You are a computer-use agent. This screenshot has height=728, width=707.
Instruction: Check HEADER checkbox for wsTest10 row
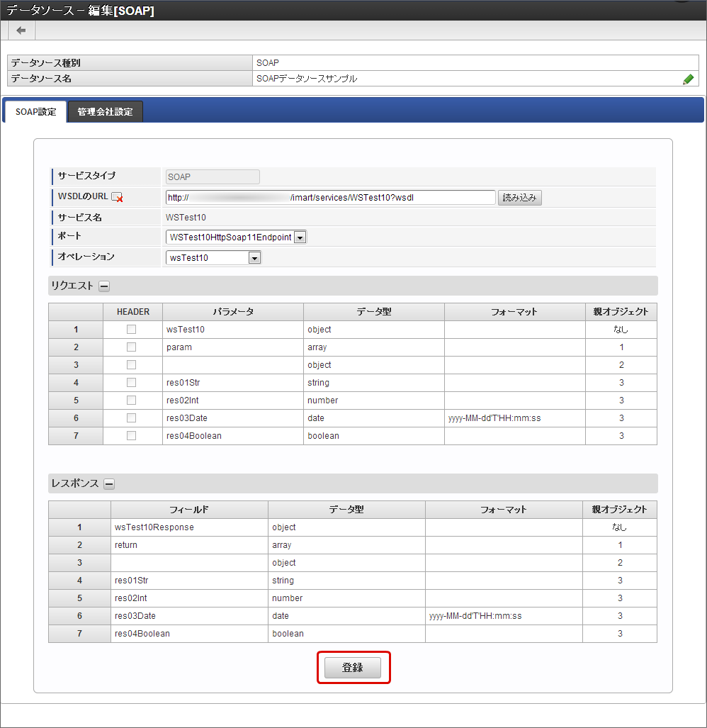pos(131,330)
